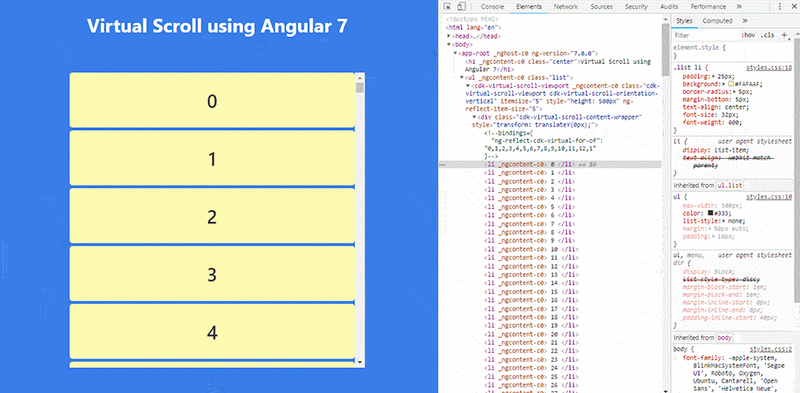This screenshot has width=800, height=393.
Task: Open the Network tab
Action: pyautogui.click(x=566, y=7)
